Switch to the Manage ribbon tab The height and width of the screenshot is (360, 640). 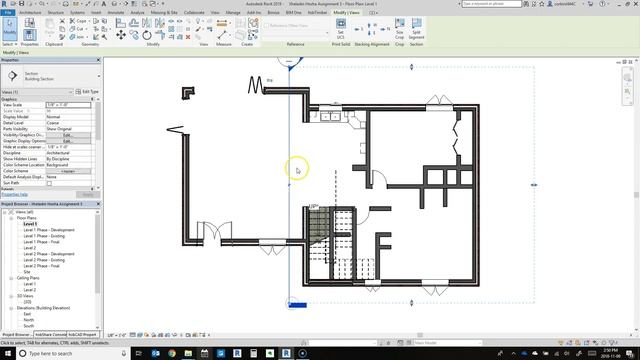[x=233, y=13]
